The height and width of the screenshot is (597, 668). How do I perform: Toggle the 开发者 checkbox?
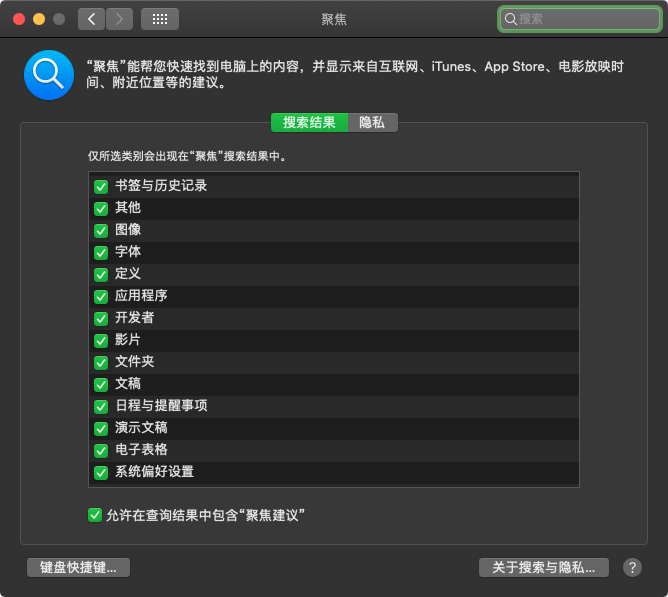(x=101, y=318)
